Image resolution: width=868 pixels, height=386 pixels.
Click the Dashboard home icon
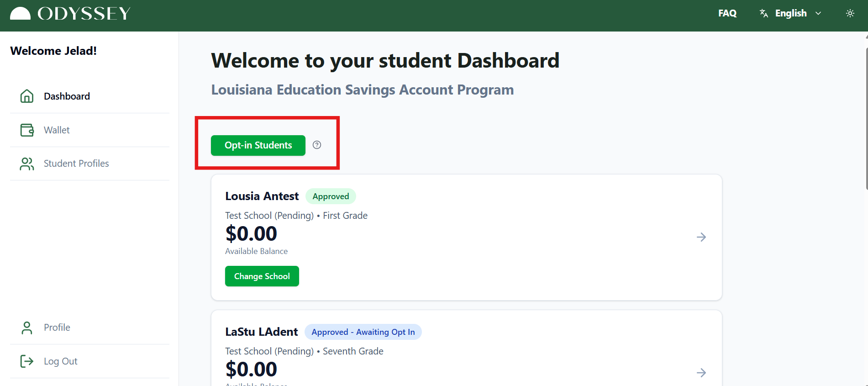click(27, 96)
